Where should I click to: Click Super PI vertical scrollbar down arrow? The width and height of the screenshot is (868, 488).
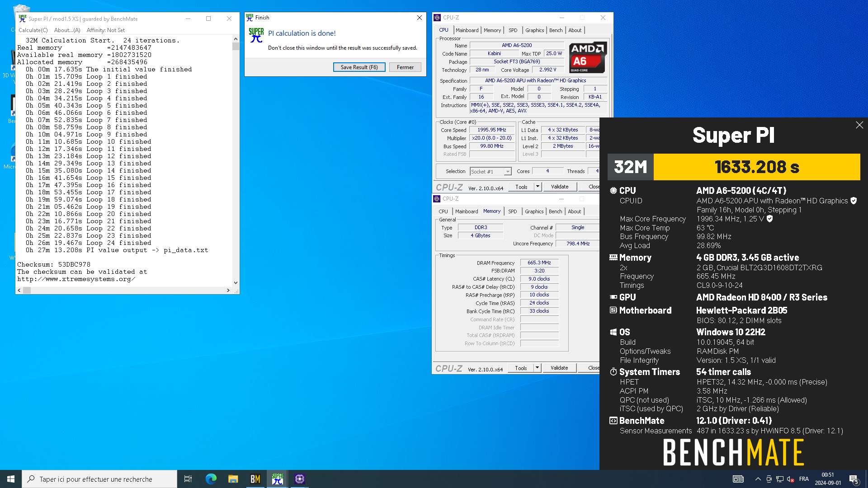click(236, 283)
